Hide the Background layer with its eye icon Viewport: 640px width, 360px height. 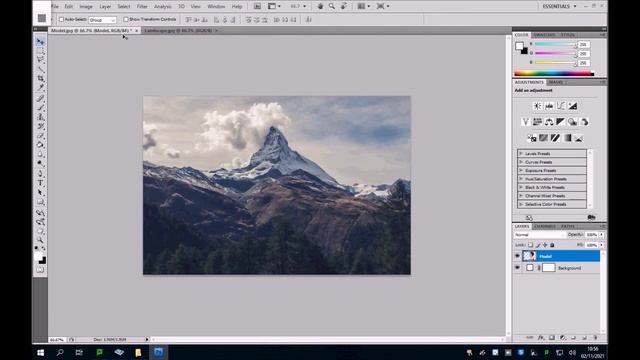coord(517,268)
